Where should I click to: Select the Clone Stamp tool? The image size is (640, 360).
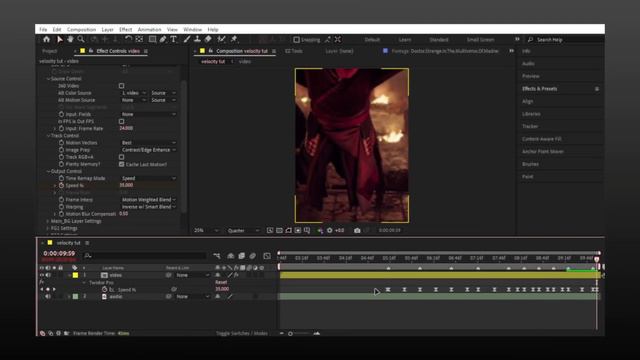(x=197, y=39)
